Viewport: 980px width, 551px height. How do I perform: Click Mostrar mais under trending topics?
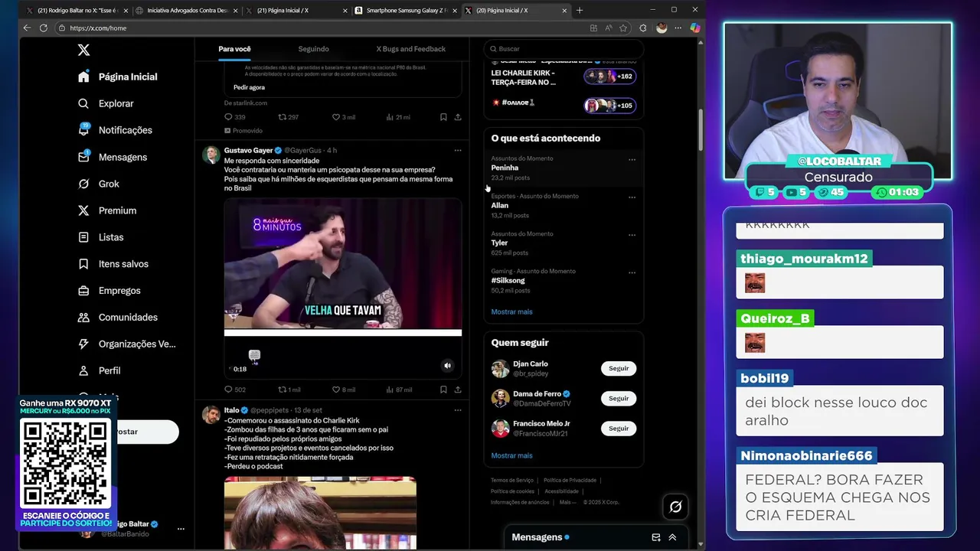tap(511, 311)
